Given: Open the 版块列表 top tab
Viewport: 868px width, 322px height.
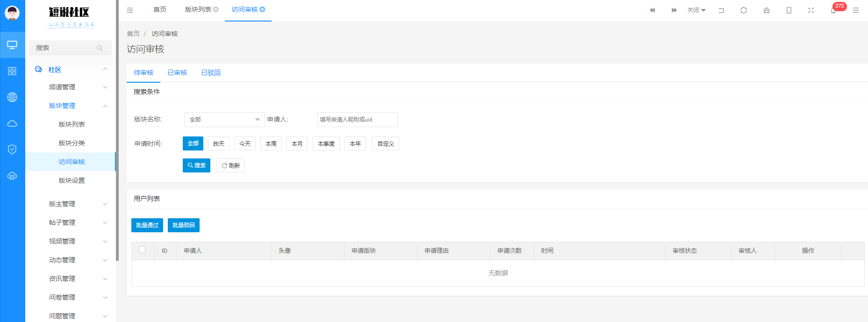Looking at the screenshot, I should tap(198, 9).
